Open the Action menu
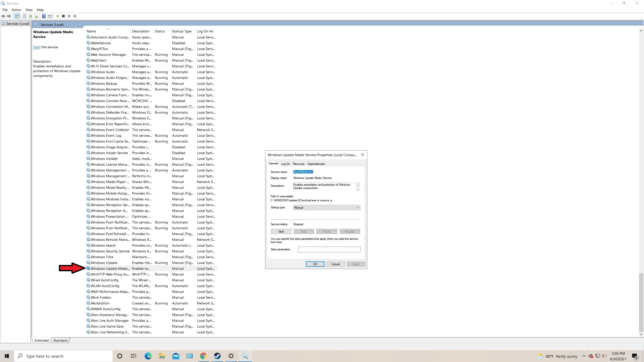644x362 pixels. (16, 10)
